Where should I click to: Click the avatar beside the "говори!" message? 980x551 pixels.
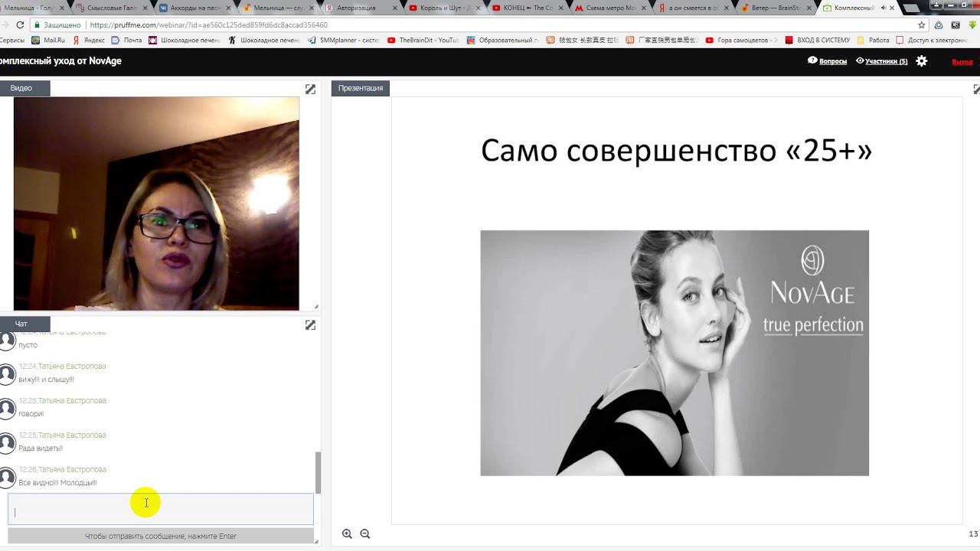pos(7,409)
